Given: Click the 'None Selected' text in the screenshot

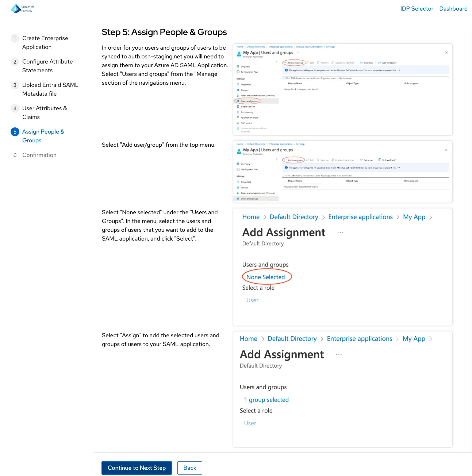Looking at the screenshot, I should [x=265, y=277].
